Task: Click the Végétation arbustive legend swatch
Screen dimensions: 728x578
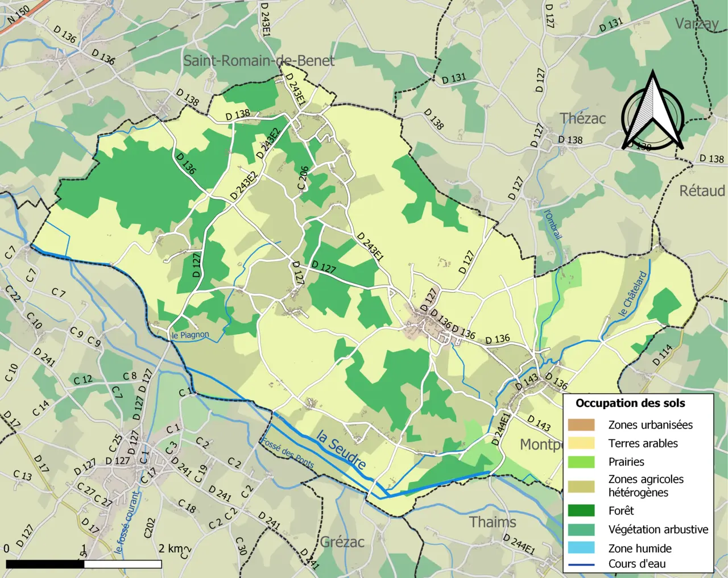Action: tap(581, 529)
